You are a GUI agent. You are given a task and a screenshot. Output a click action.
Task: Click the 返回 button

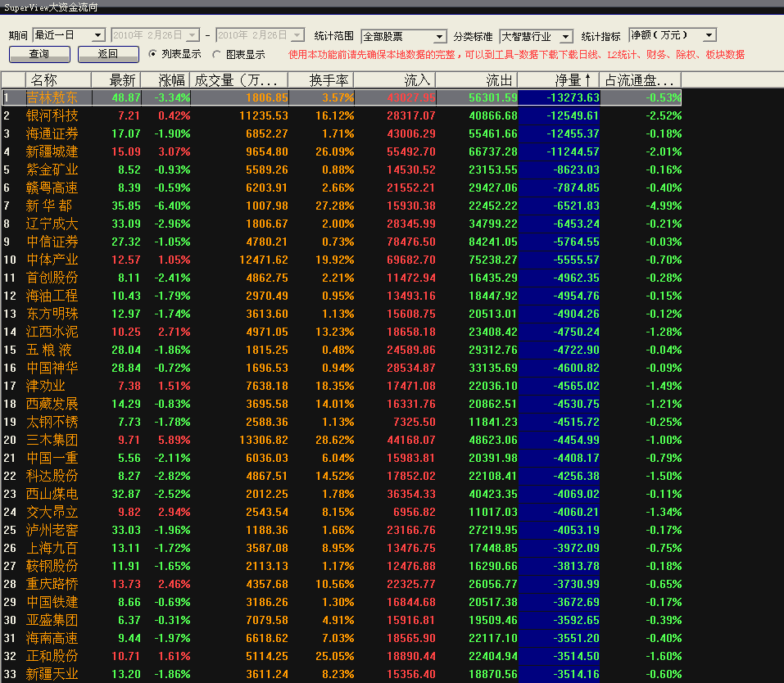(x=108, y=54)
